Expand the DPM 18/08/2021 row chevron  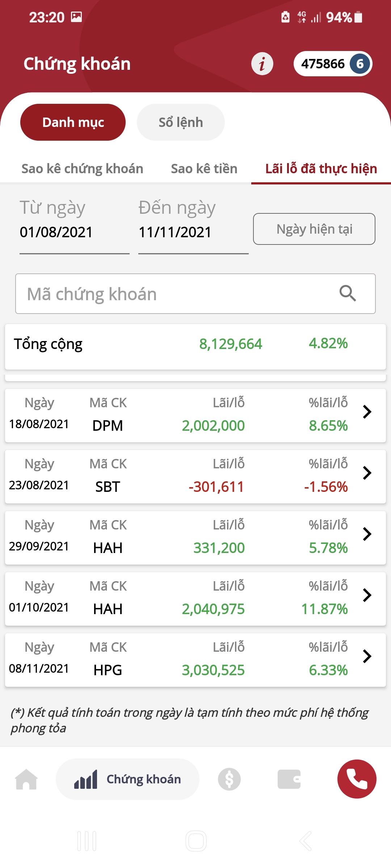[x=367, y=412]
